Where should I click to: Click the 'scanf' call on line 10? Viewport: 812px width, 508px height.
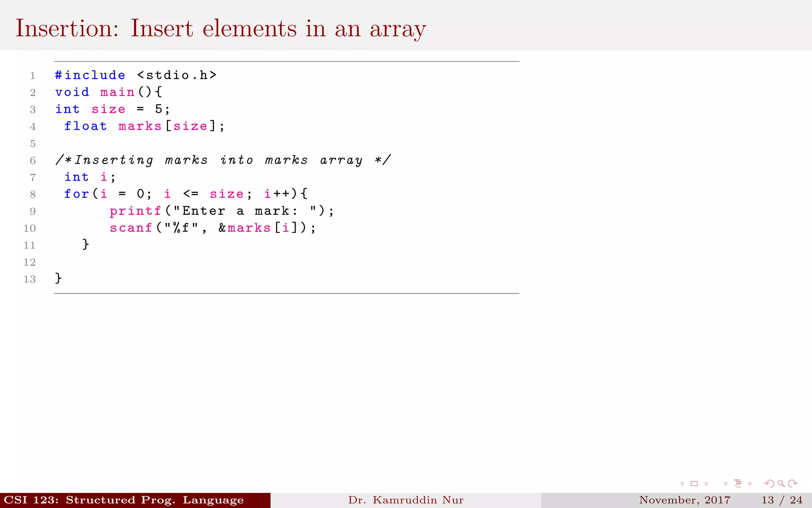pos(131,228)
